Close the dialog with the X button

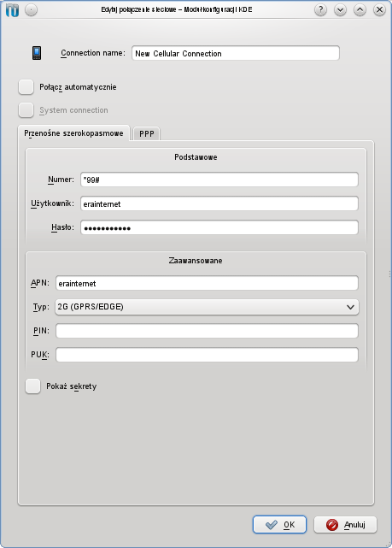[379, 9]
